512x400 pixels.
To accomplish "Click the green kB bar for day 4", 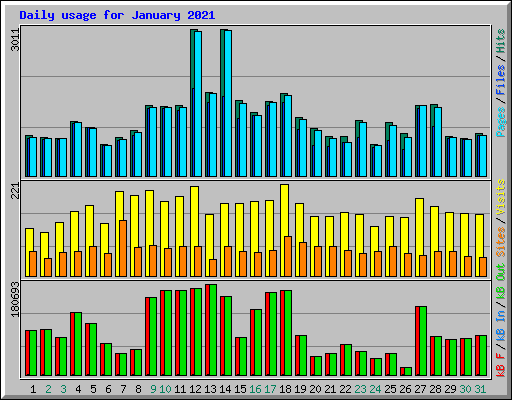I will (x=78, y=344).
